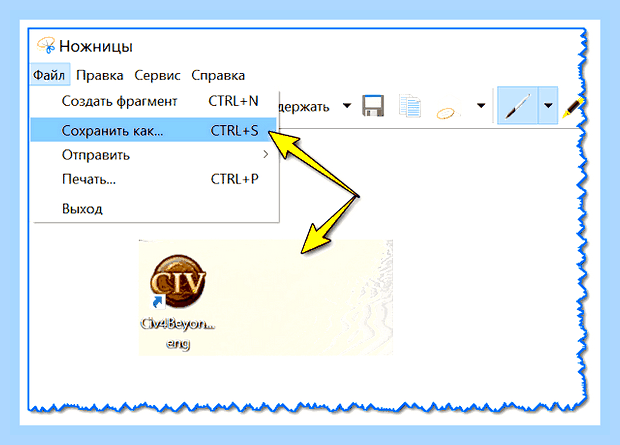This screenshot has height=445, width=620.
Task: Open the Справка menu
Action: (218, 75)
